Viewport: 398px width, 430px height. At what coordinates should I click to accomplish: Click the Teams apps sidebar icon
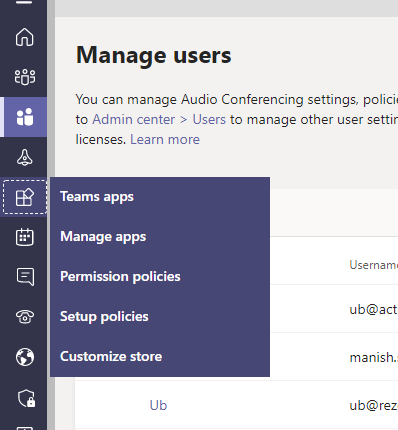25,197
